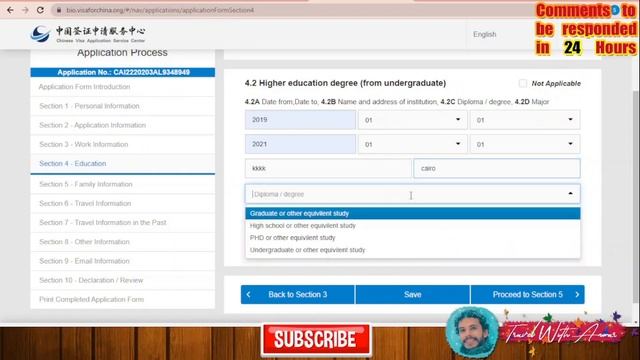Click the red SUBSCRIBE button
The height and width of the screenshot is (360, 640).
316,339
